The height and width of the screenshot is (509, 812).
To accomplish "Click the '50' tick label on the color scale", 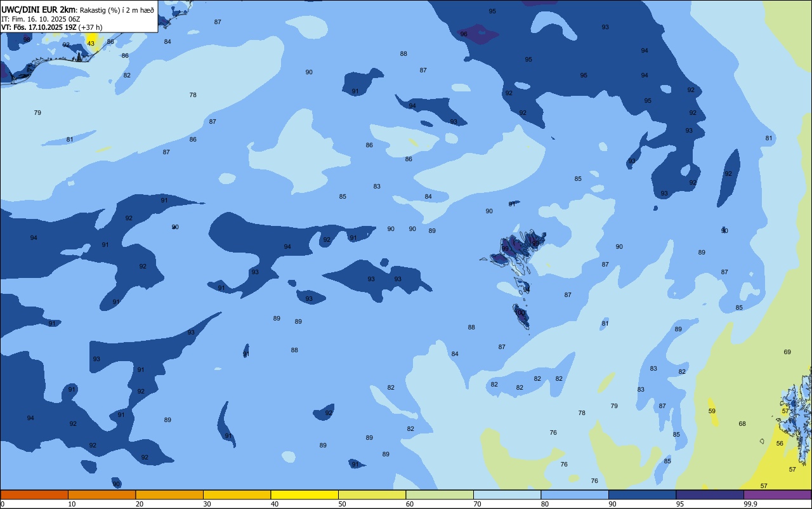I will (x=343, y=504).
